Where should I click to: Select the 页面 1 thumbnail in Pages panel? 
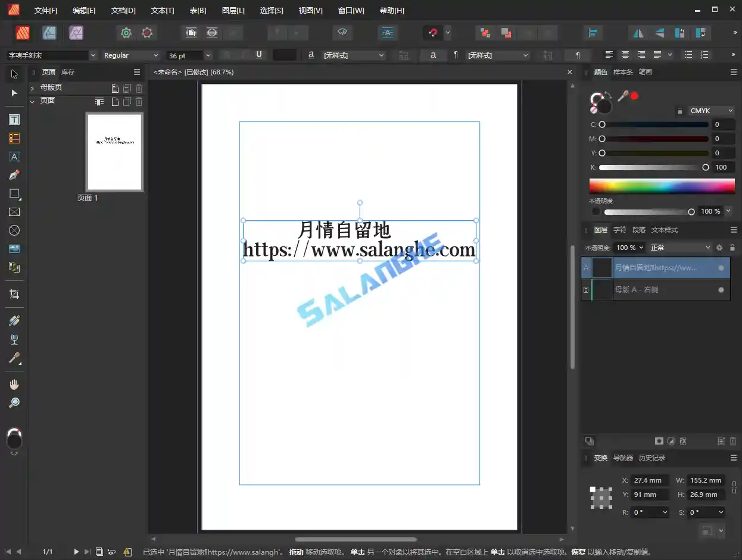coord(114,151)
